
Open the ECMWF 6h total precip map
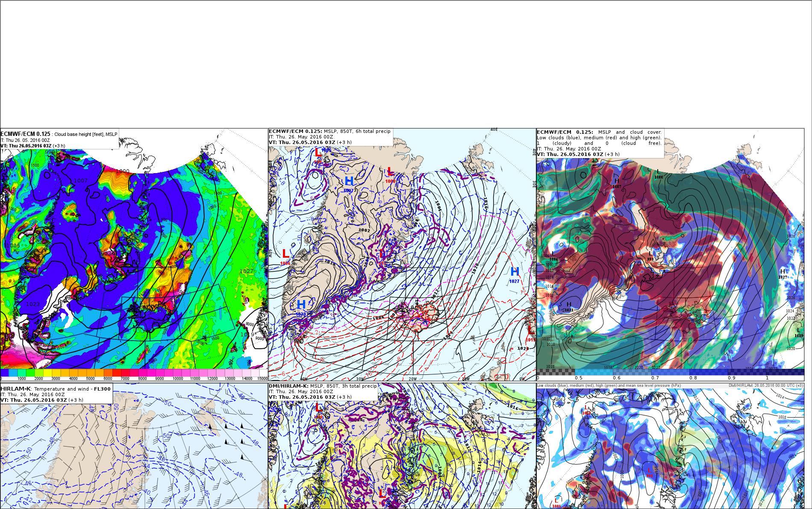pyautogui.click(x=402, y=254)
